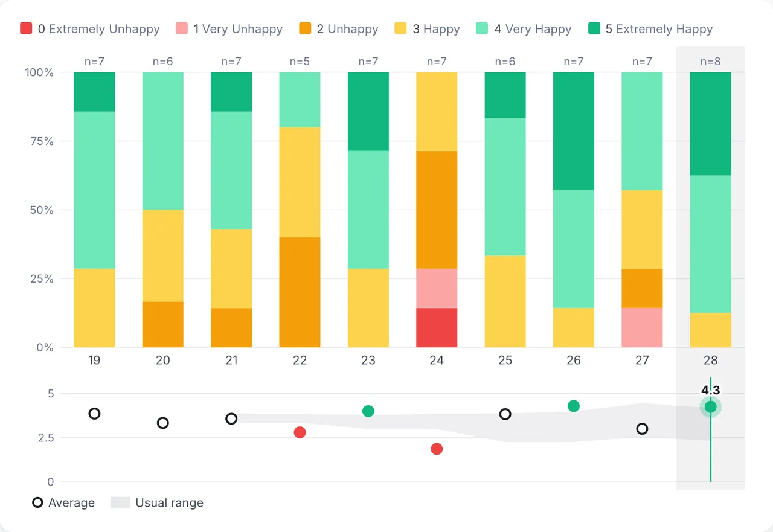Click the light green segment in bar 28

point(711,244)
